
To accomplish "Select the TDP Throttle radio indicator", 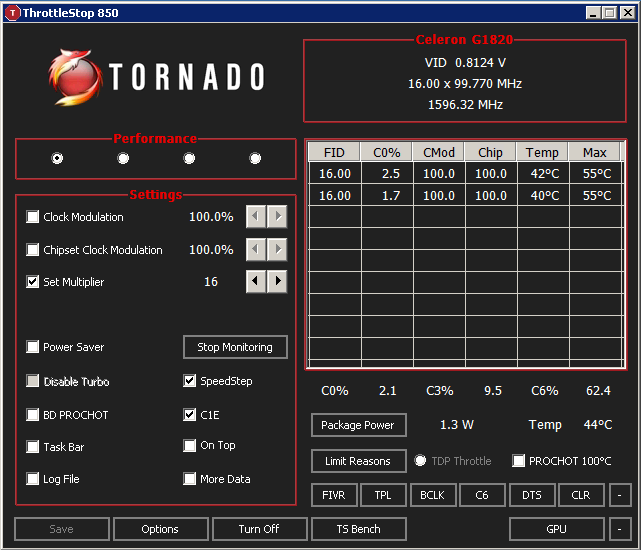I will tap(420, 460).
